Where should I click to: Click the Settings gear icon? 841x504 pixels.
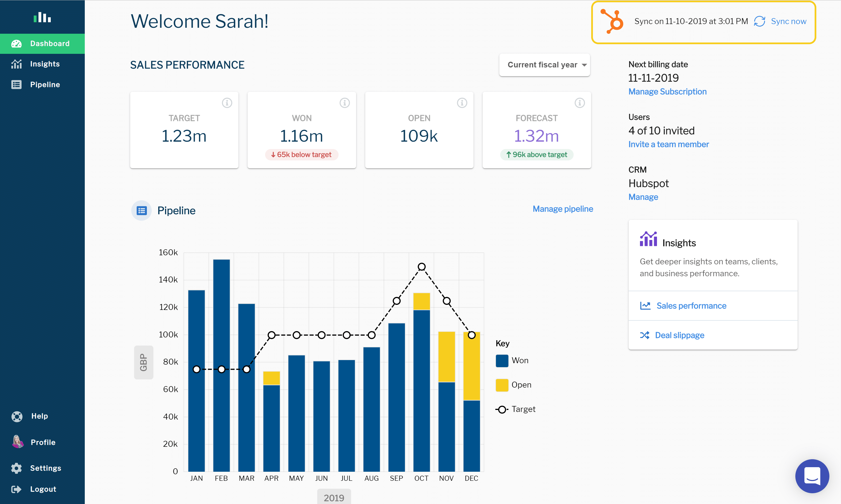coord(17,468)
